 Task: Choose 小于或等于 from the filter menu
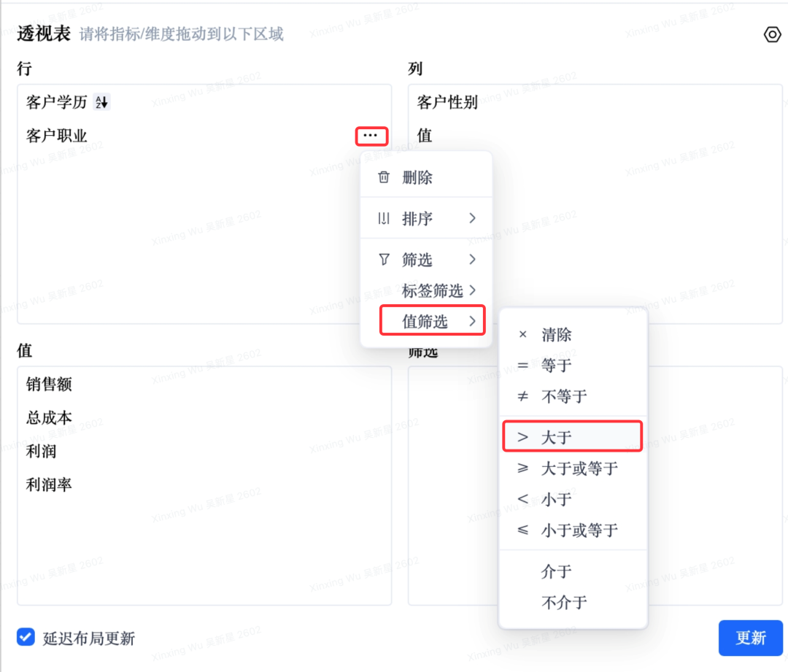579,530
